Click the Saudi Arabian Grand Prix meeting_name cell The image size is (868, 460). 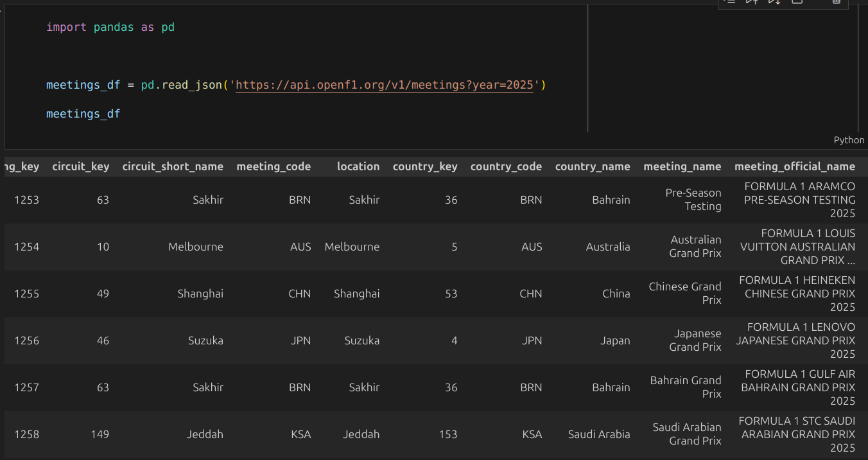[687, 434]
